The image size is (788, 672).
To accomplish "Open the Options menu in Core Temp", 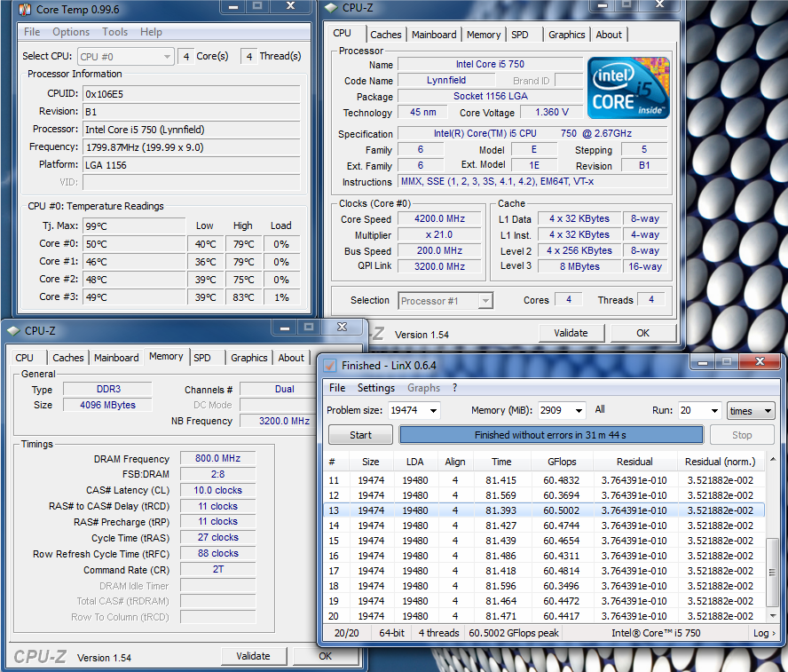I will pos(71,32).
